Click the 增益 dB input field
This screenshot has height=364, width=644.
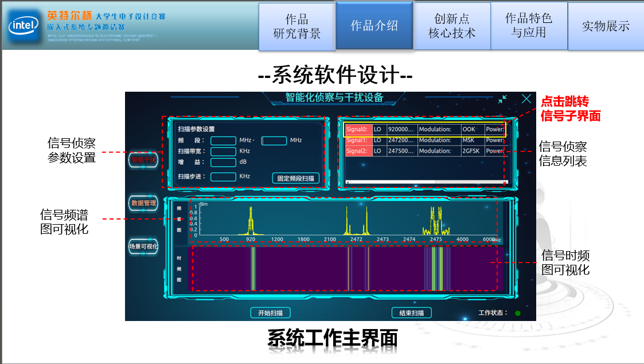(x=223, y=162)
